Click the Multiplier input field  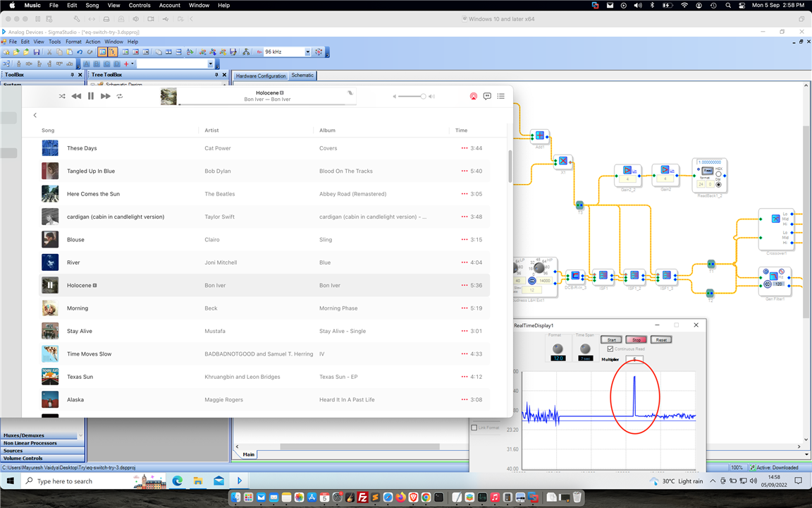[x=634, y=359]
